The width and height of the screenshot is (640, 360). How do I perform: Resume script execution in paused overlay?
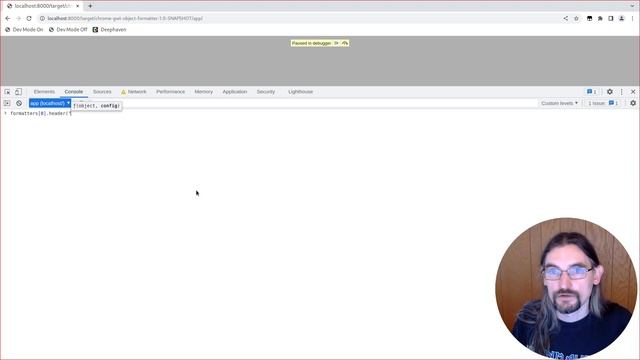336,43
